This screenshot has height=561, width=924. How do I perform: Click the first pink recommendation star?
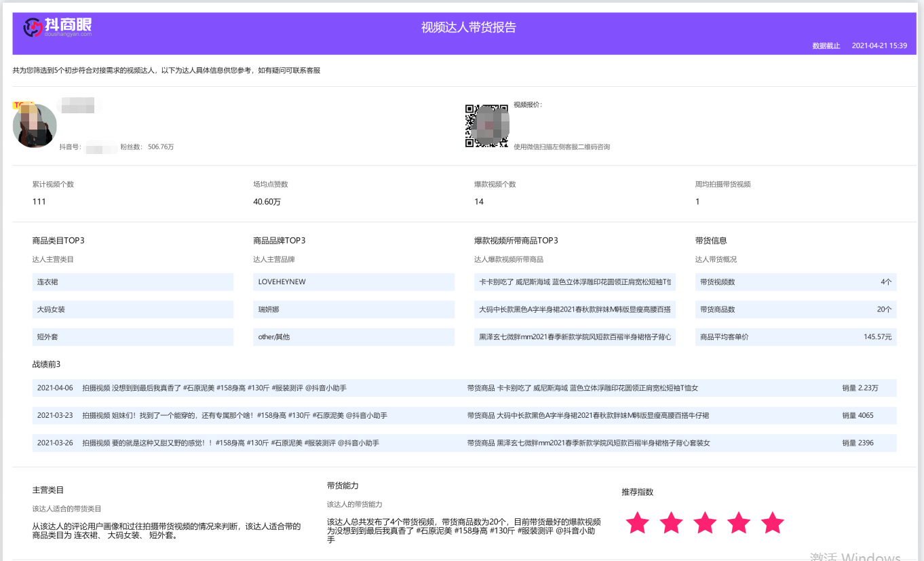point(637,523)
